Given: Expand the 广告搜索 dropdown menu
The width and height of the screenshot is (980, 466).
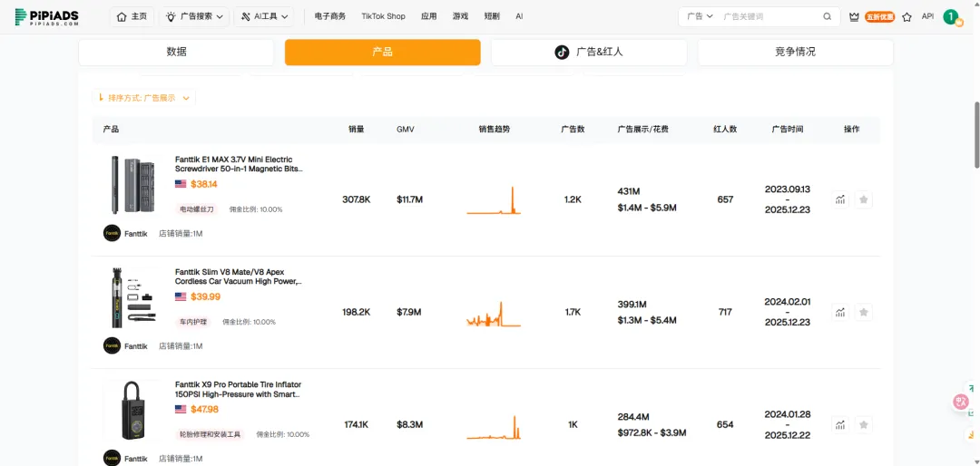Looking at the screenshot, I should (x=194, y=16).
